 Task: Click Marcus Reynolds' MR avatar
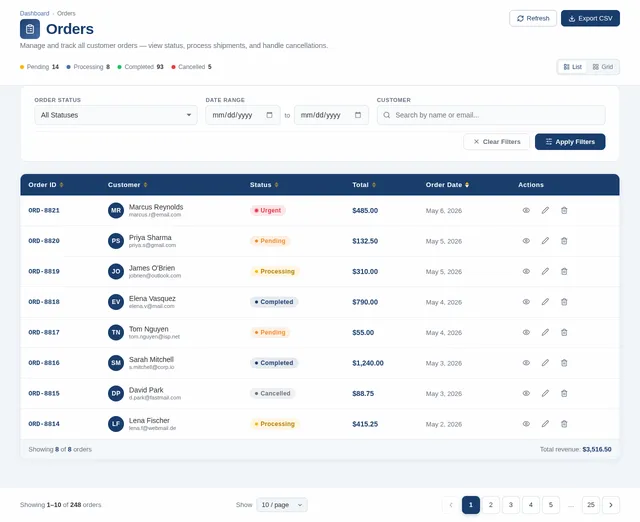tap(116, 211)
